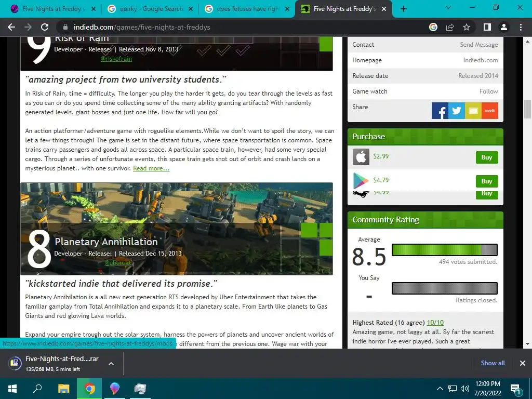The image size is (532, 399).
Task: Click the Apple App Store icon
Action: pyautogui.click(x=361, y=157)
